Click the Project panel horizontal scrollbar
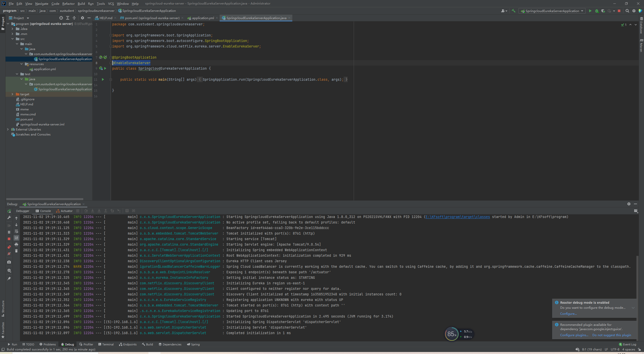This screenshot has height=354, width=644. [45, 199]
